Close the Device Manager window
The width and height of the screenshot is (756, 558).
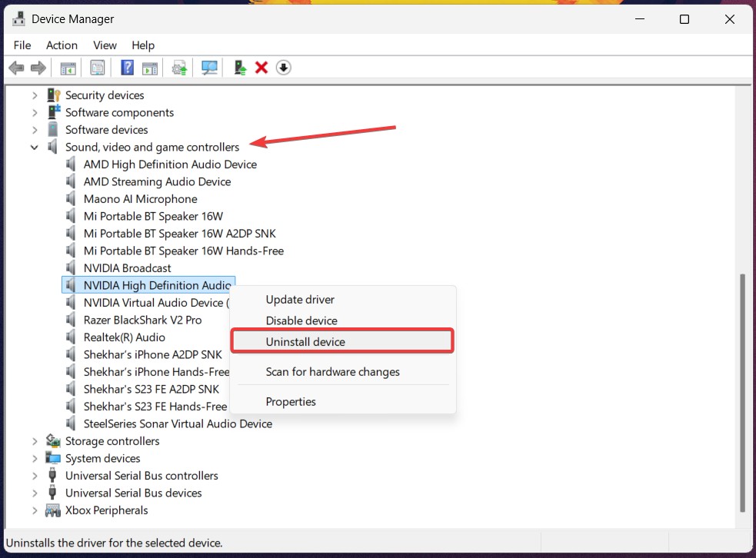click(x=730, y=19)
